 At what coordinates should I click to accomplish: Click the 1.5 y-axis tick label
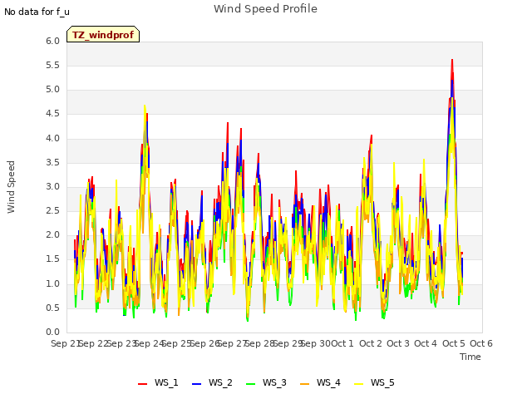click(52, 259)
